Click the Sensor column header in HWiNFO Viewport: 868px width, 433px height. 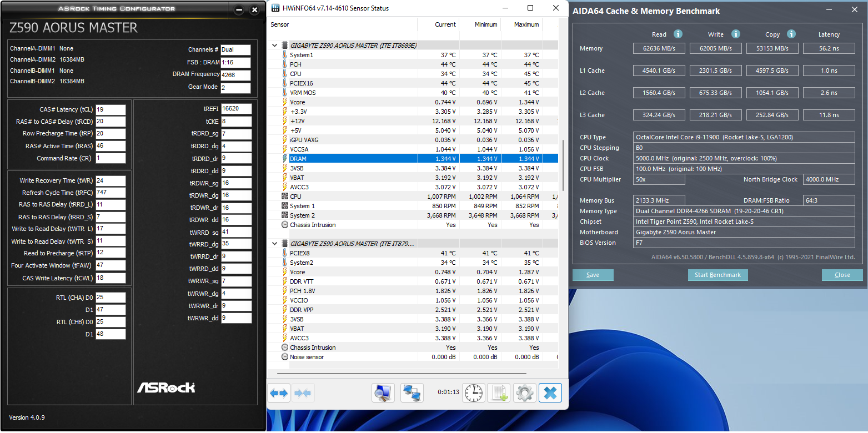(x=342, y=24)
